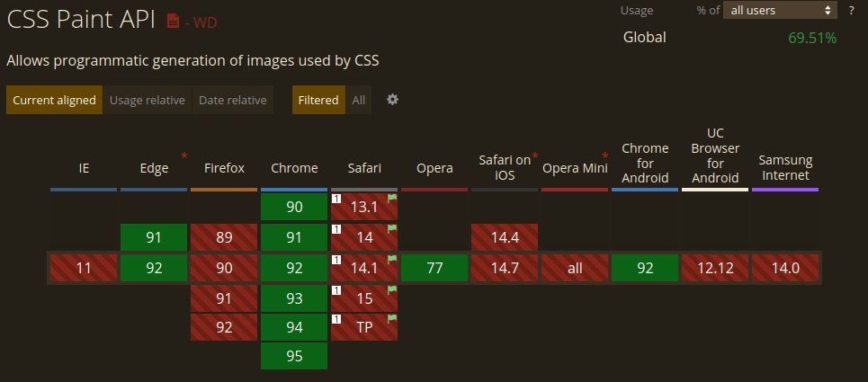Switch to Usage relative view
This screenshot has height=382, width=868.
coord(148,100)
